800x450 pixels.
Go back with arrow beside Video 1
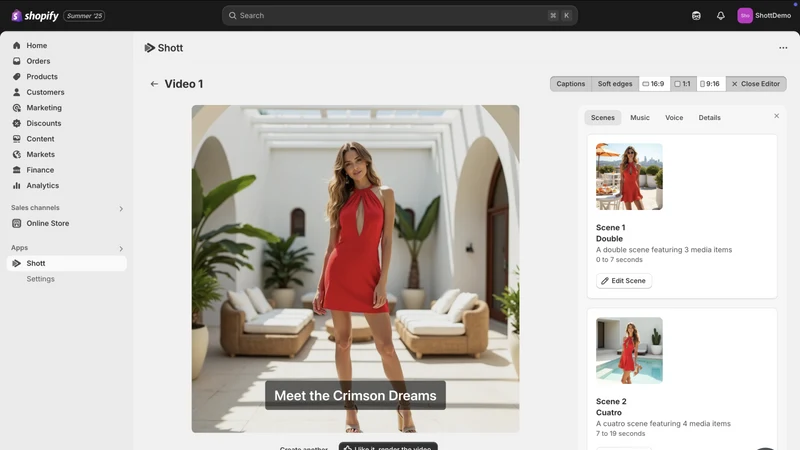[154, 84]
